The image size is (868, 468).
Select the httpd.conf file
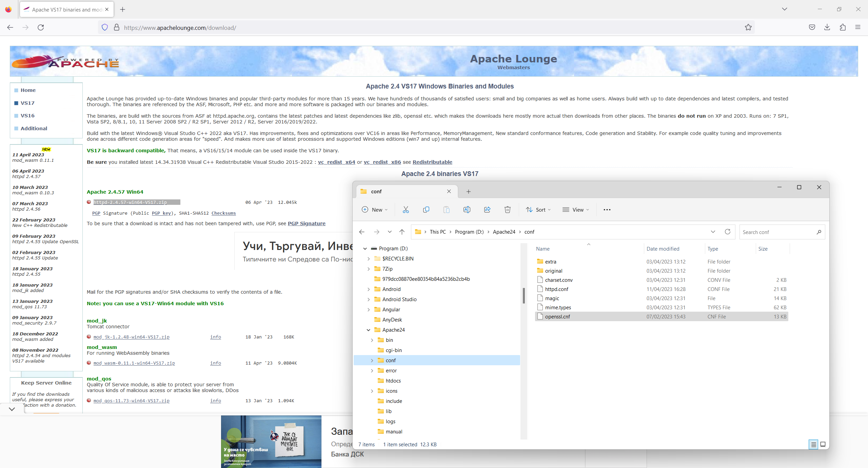coord(556,289)
